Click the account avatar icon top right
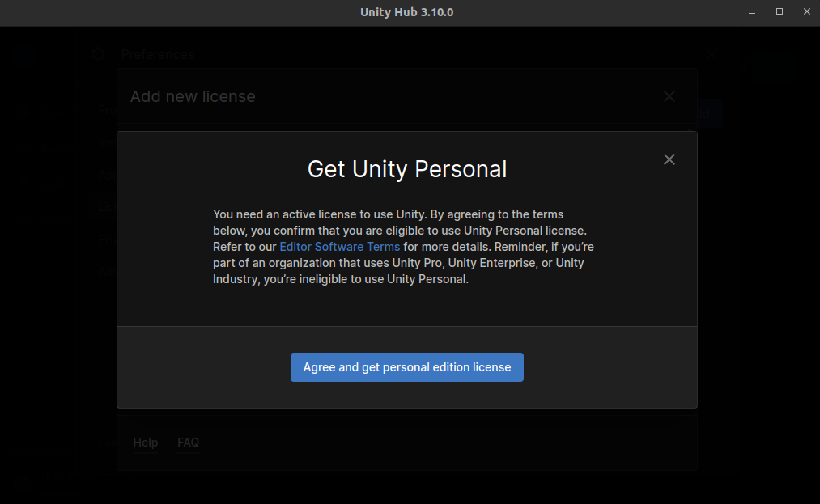 [x=773, y=69]
